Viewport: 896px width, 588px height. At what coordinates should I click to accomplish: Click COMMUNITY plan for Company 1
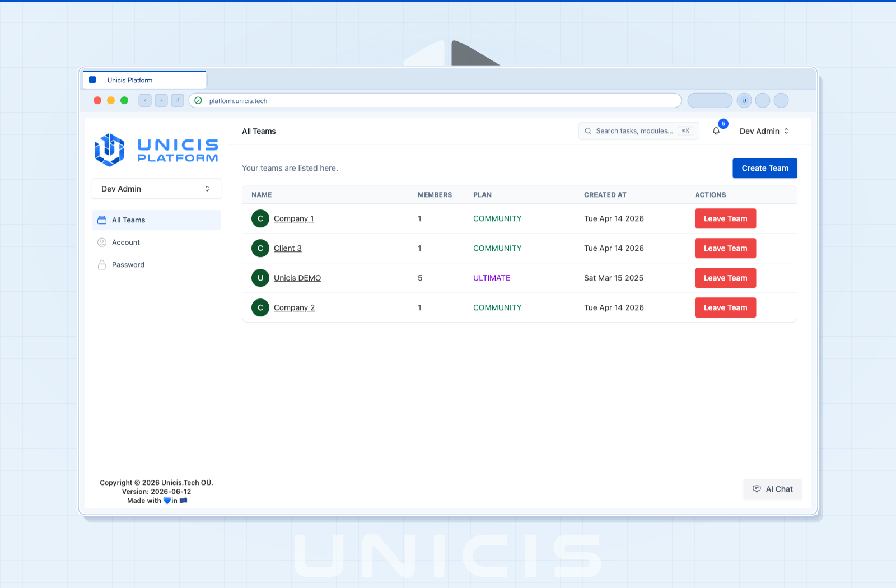pos(497,218)
